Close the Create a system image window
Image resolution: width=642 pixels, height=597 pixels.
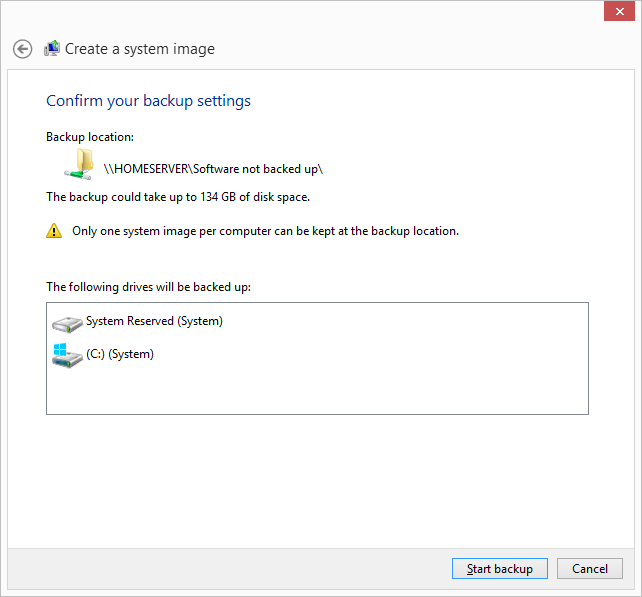619,11
